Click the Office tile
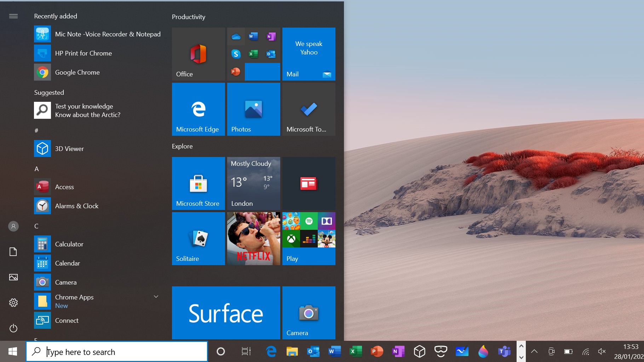644x362 pixels. [x=199, y=54]
